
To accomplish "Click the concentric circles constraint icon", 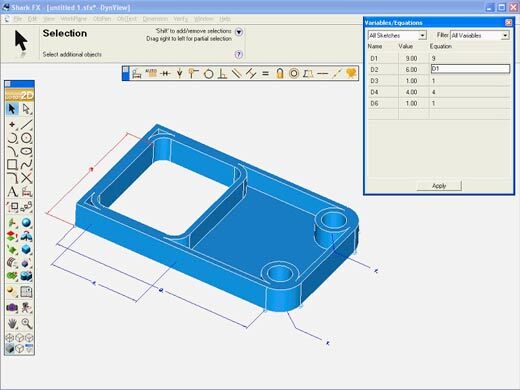I will pyautogui.click(x=294, y=73).
